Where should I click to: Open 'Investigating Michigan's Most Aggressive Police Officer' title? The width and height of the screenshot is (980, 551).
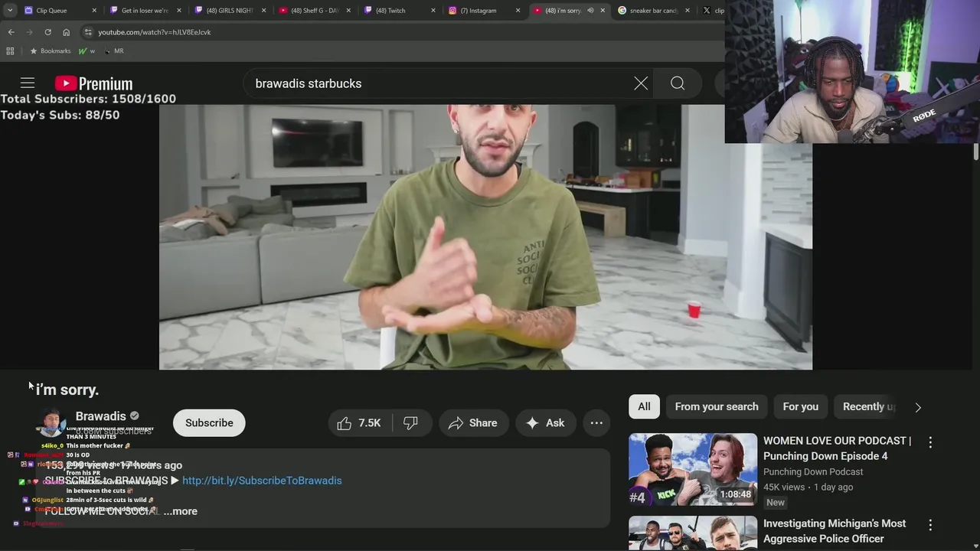pos(835,531)
